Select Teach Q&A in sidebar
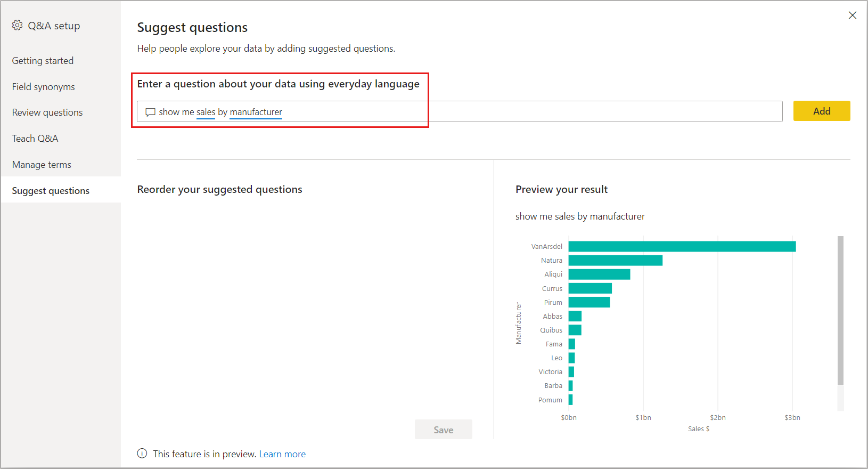The width and height of the screenshot is (868, 469). click(35, 139)
